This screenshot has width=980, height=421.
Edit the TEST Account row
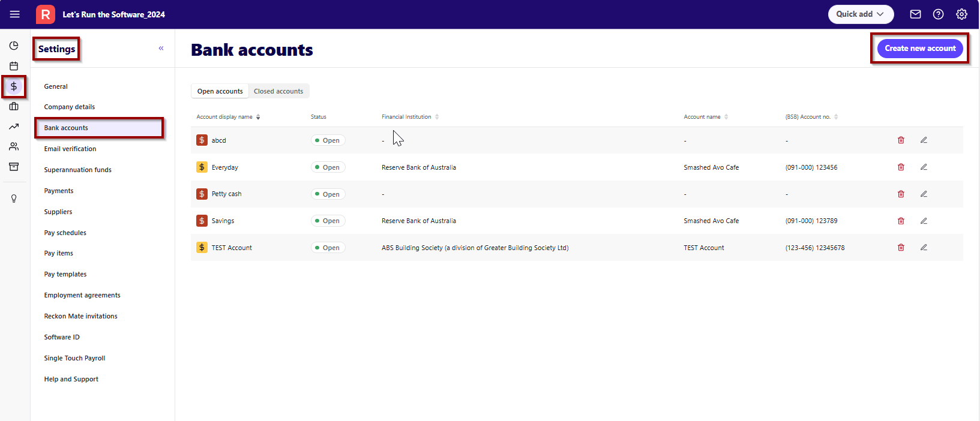click(x=924, y=247)
